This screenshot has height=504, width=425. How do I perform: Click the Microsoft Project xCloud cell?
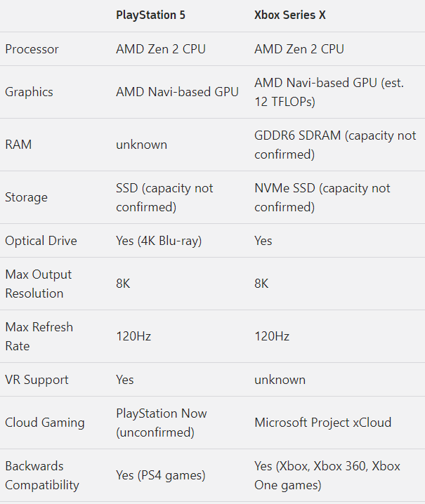(x=322, y=423)
